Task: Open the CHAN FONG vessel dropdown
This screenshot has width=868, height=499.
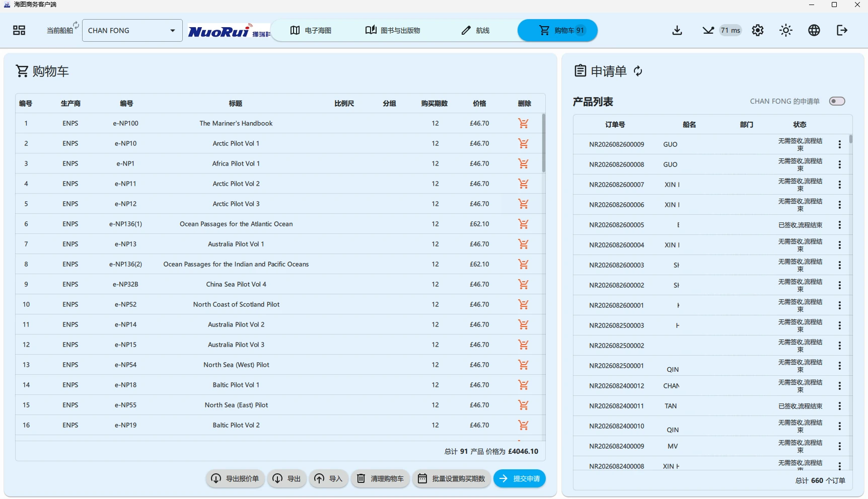Action: click(132, 30)
